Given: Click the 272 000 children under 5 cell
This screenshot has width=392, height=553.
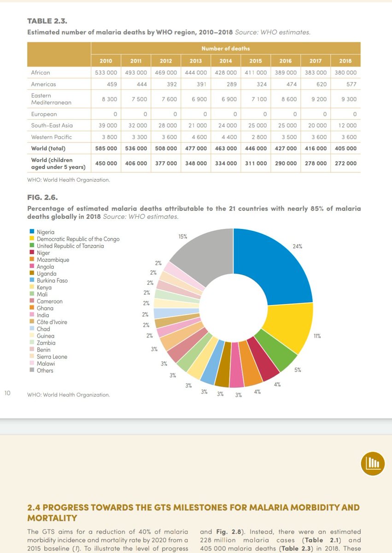Looking at the screenshot, I should point(345,163).
